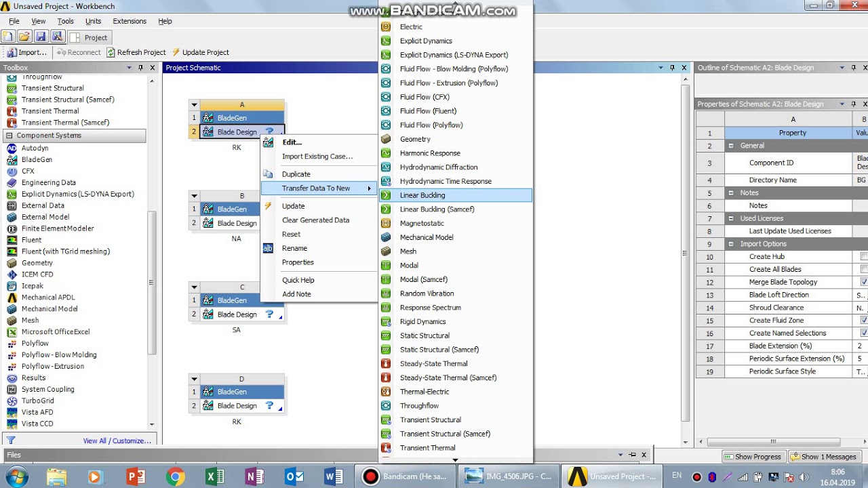Open system D header dropdown arrow
Screen dimensions: 868x488
click(194, 379)
